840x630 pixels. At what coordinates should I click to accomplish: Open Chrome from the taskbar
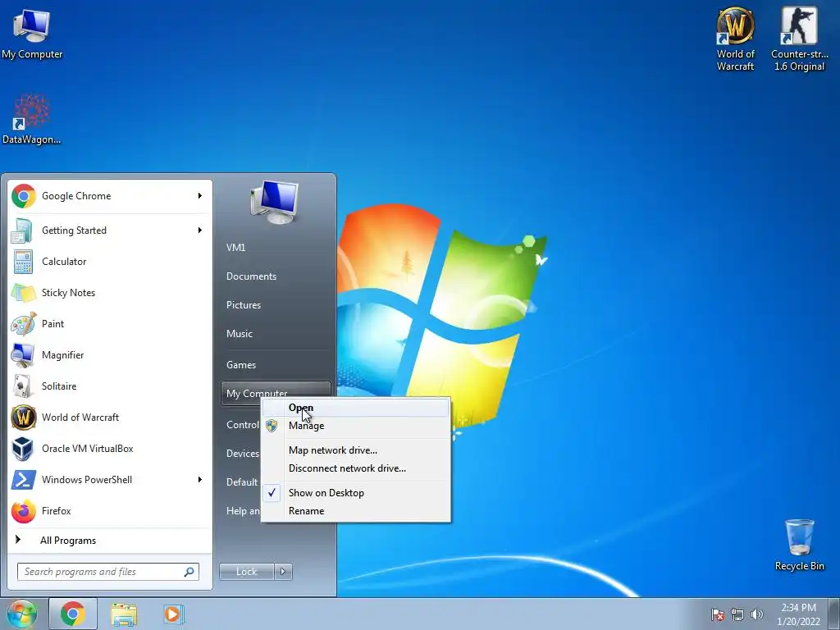73,614
